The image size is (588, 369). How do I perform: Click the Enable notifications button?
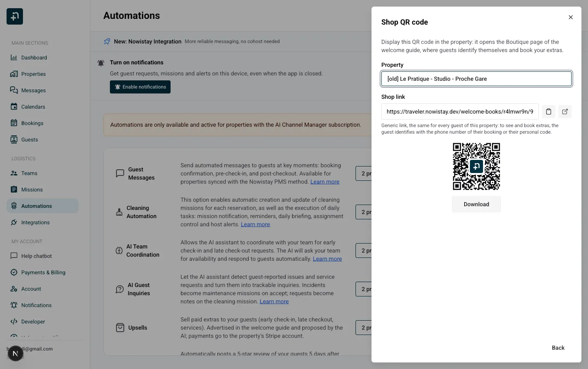click(140, 87)
